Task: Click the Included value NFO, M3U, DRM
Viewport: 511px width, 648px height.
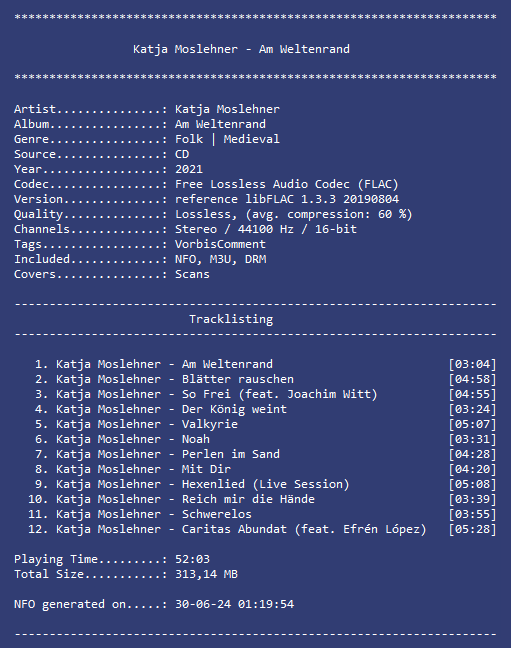Action: (x=221, y=260)
